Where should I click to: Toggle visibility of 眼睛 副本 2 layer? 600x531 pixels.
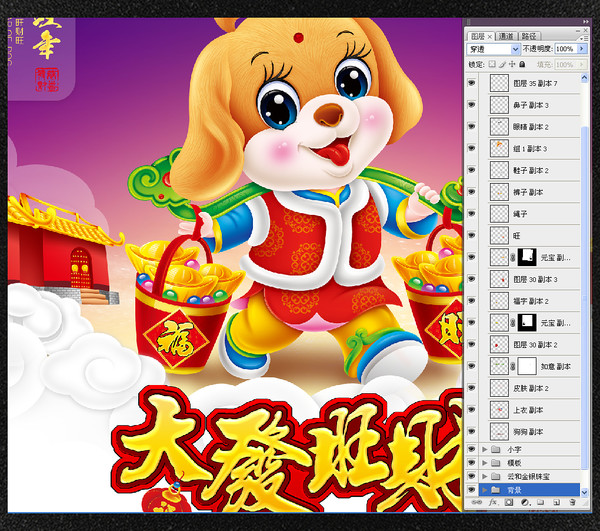coord(471,126)
